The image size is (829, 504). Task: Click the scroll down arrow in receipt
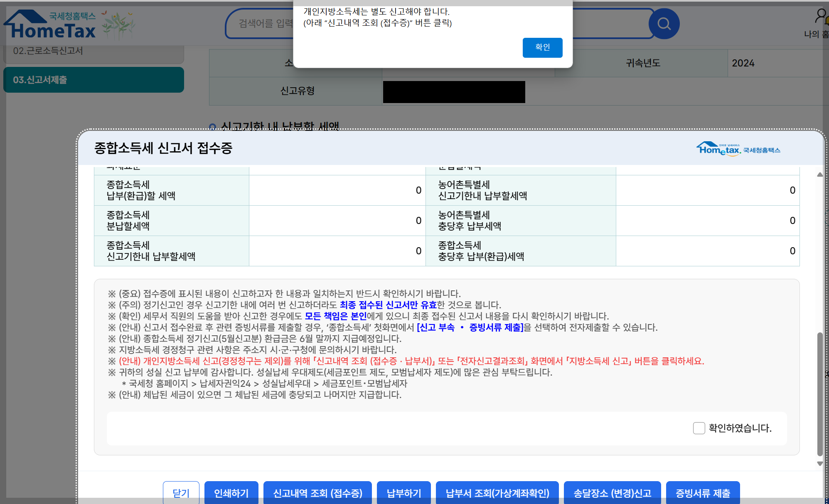pos(819,464)
